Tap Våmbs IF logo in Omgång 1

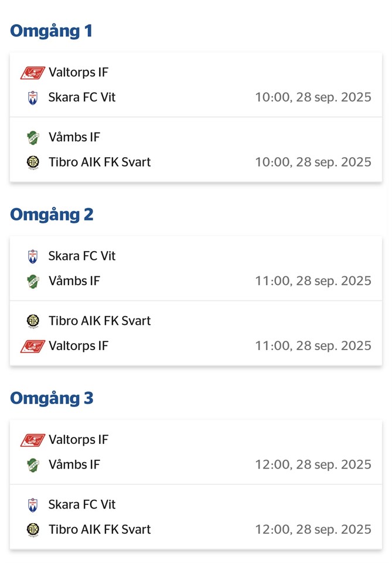click(x=33, y=138)
